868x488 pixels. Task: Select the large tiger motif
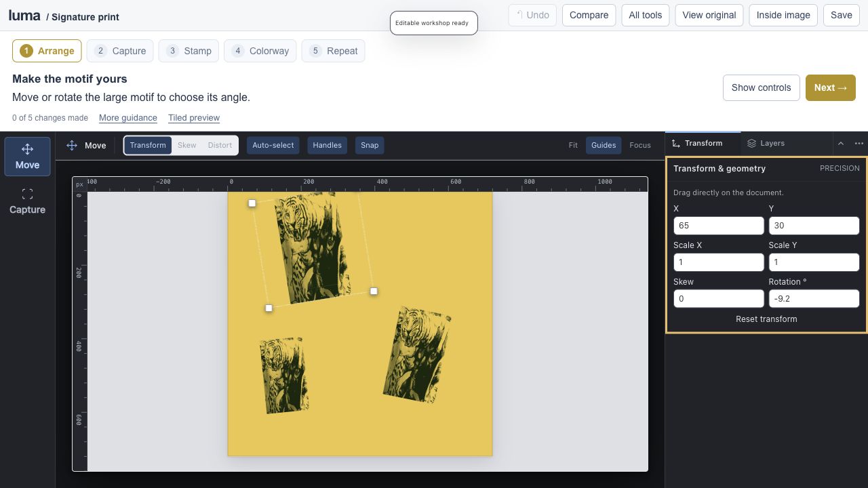click(x=313, y=249)
